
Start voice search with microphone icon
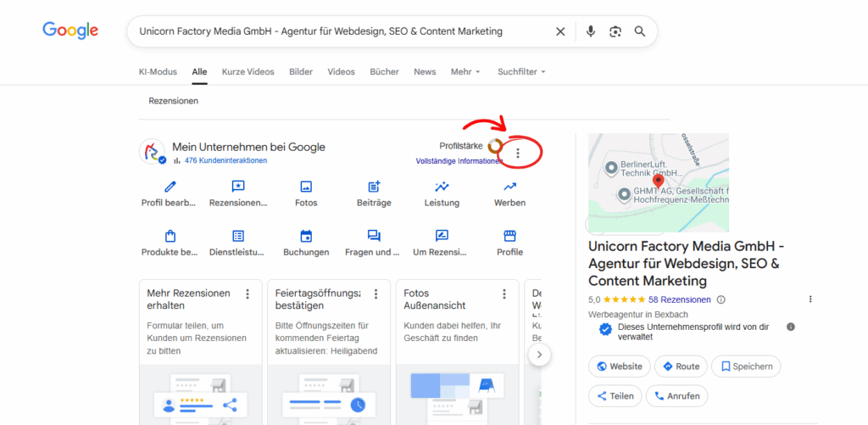click(591, 31)
